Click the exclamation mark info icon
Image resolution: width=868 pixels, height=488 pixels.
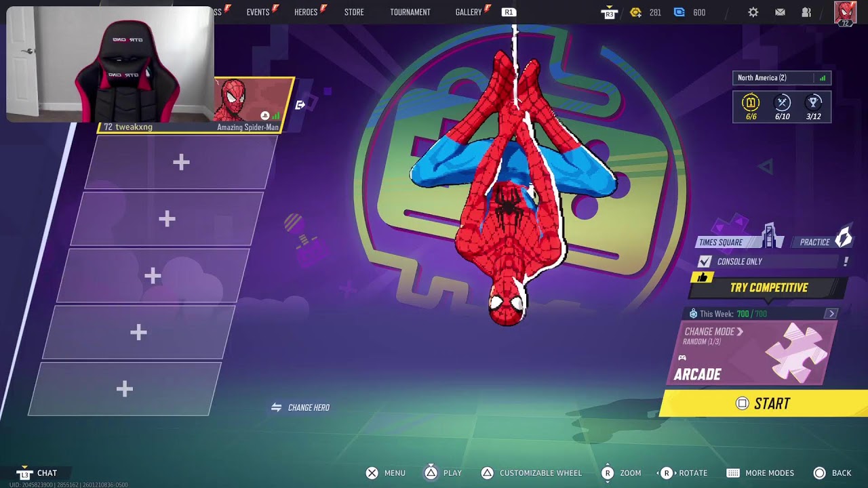(846, 262)
